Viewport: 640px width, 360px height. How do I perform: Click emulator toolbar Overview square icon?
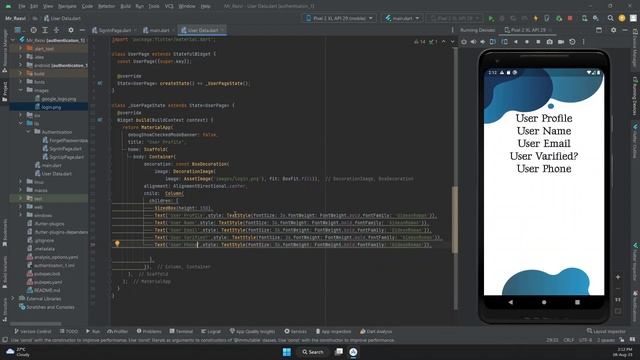click(538, 42)
